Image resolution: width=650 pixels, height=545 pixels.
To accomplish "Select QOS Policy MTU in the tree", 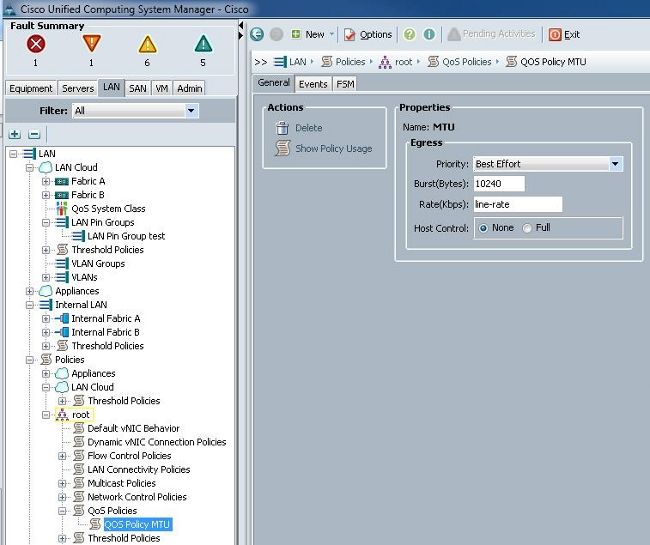I will tap(137, 525).
